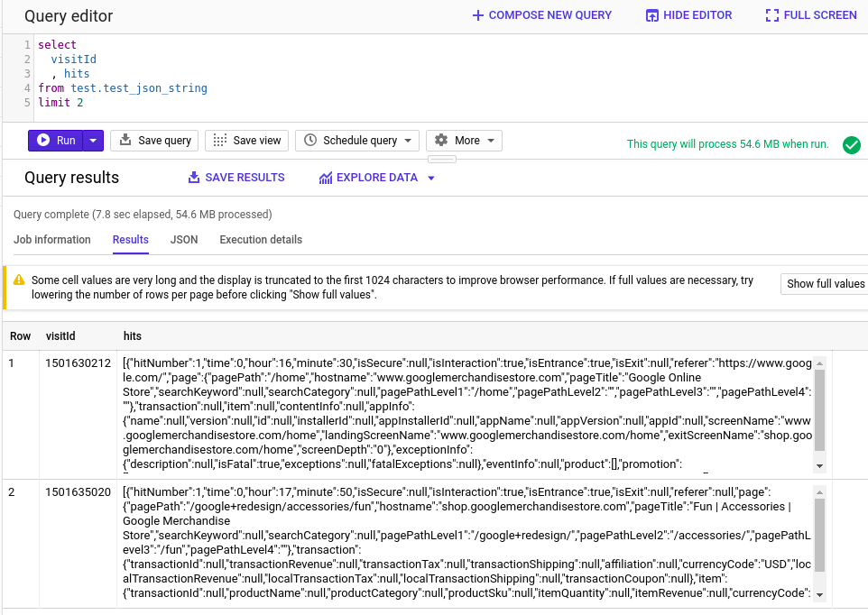Open the Run button dropdown arrow

pos(94,141)
